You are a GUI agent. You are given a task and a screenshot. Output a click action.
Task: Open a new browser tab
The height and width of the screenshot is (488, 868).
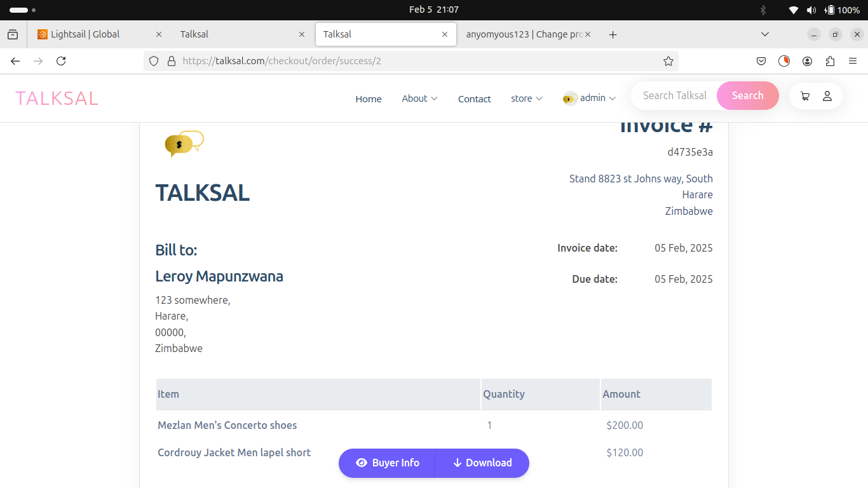click(613, 34)
